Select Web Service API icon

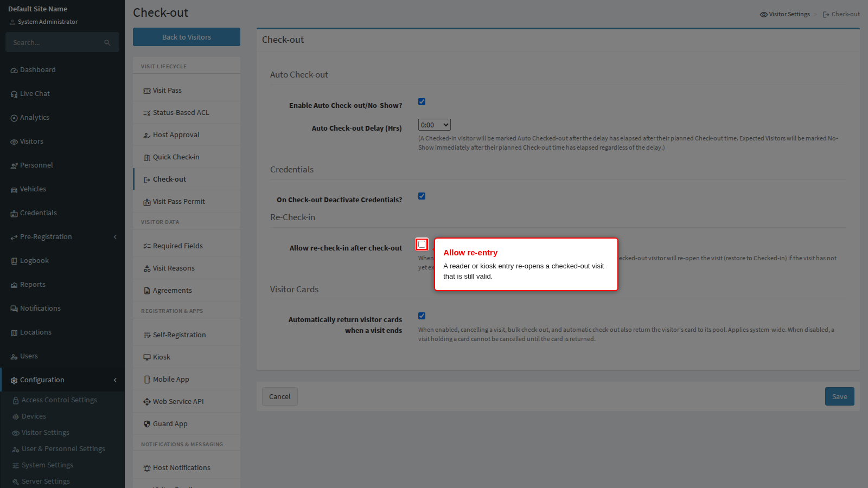point(147,402)
